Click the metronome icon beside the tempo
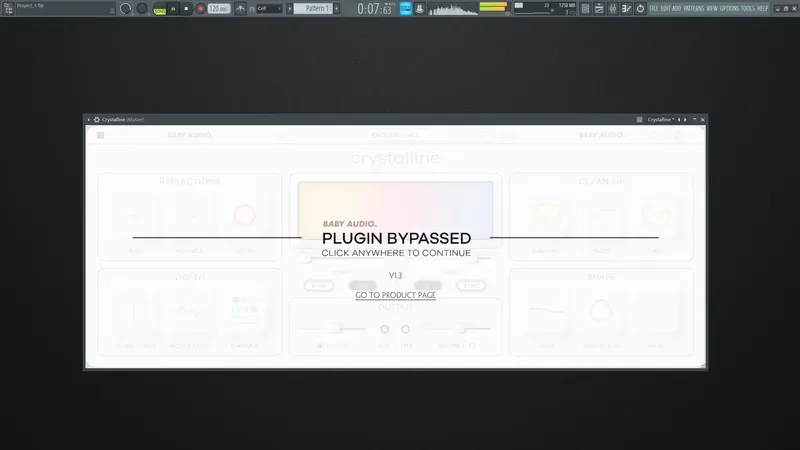The image size is (800, 450). tap(240, 9)
